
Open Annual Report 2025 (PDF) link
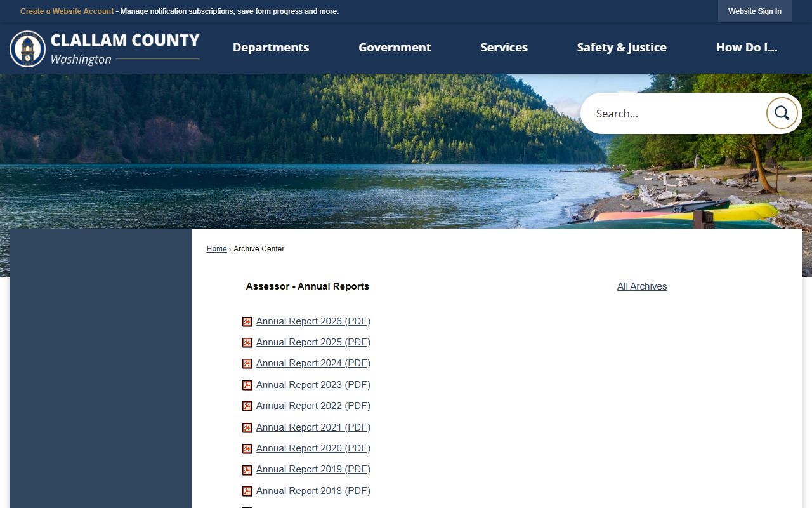click(x=313, y=342)
